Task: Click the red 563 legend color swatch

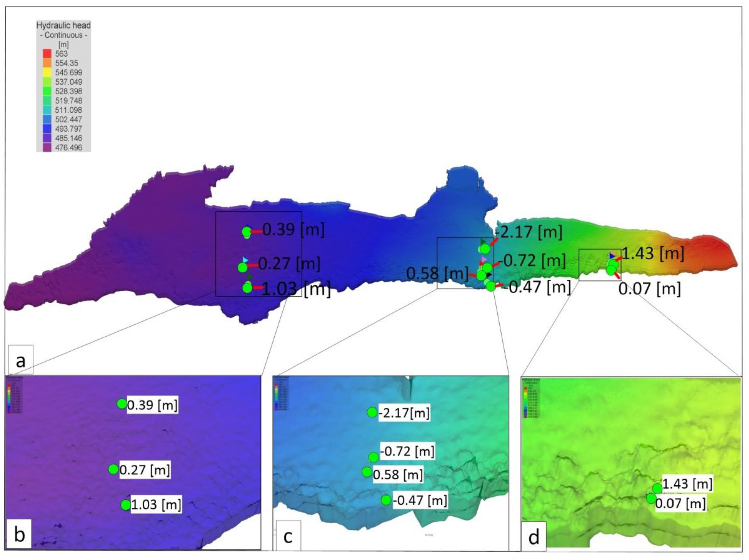Action: pos(47,53)
